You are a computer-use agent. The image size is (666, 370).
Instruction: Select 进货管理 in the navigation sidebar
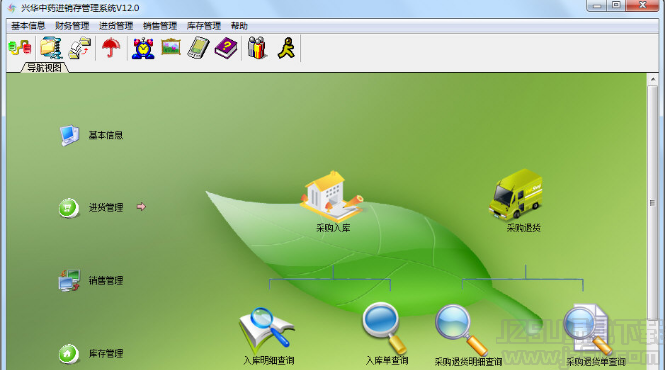pos(106,207)
